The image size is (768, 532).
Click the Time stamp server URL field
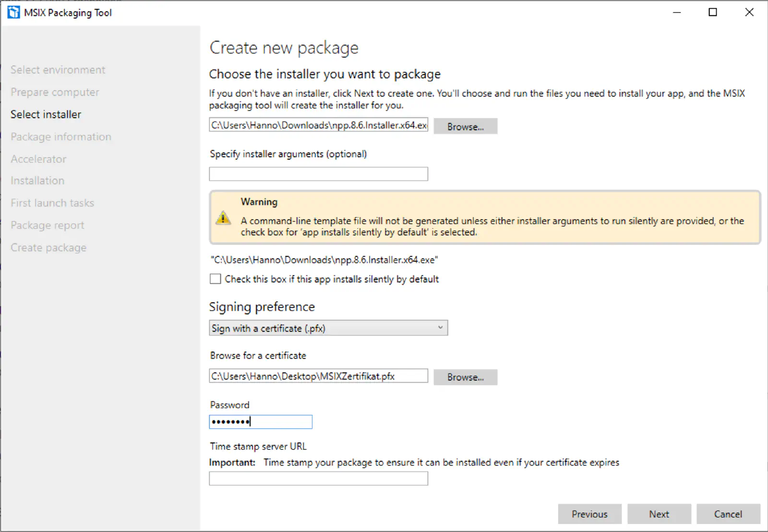tap(318, 478)
